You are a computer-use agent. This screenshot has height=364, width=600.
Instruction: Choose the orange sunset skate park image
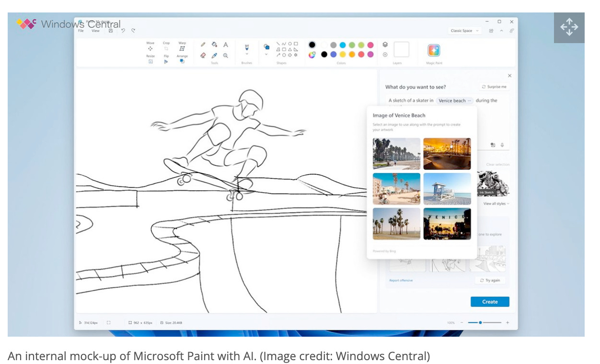(447, 154)
